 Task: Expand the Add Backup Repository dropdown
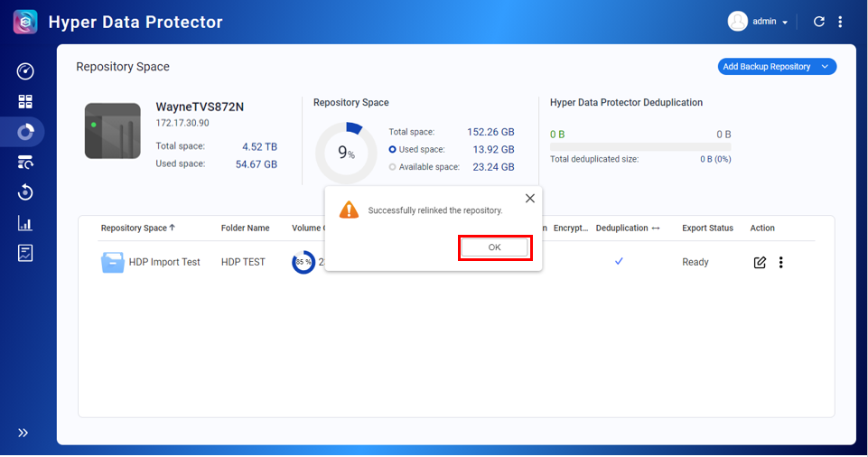(x=825, y=67)
